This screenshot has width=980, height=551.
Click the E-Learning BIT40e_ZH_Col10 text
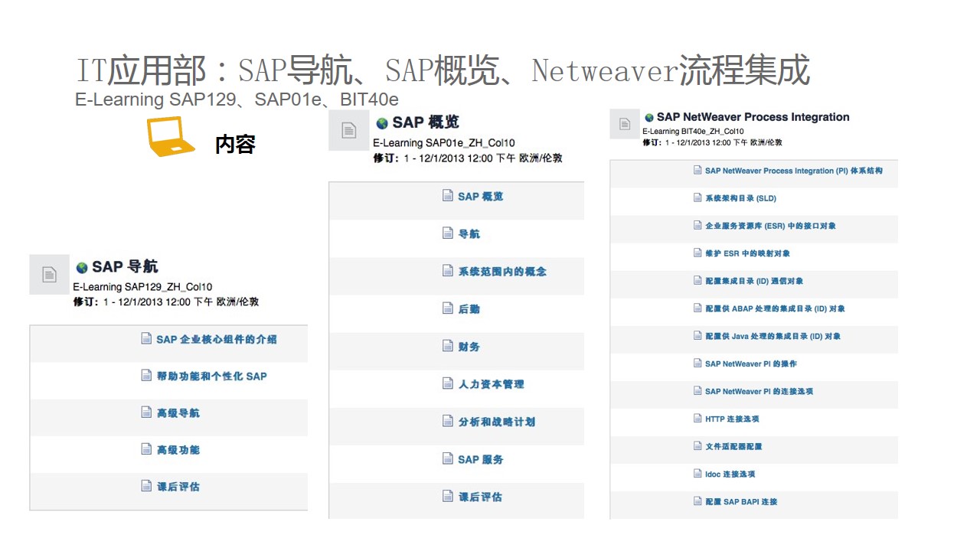(693, 132)
